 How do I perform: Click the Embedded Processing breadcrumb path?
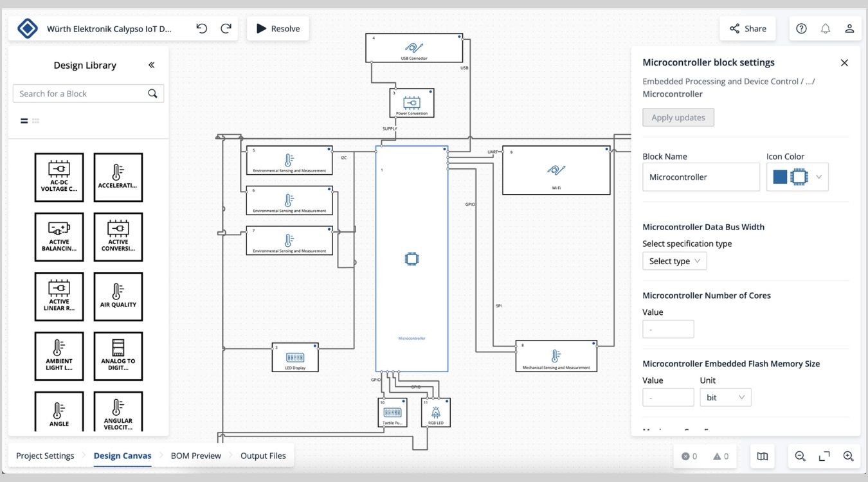pos(721,82)
